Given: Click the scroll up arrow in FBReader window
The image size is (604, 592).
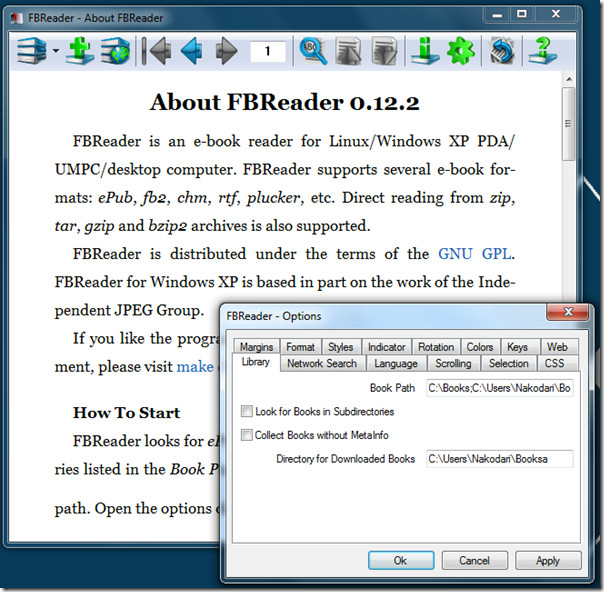Looking at the screenshot, I should [x=569, y=79].
